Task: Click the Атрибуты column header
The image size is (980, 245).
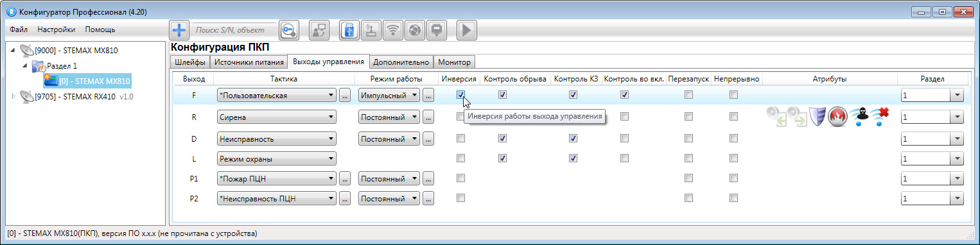Action: point(830,79)
